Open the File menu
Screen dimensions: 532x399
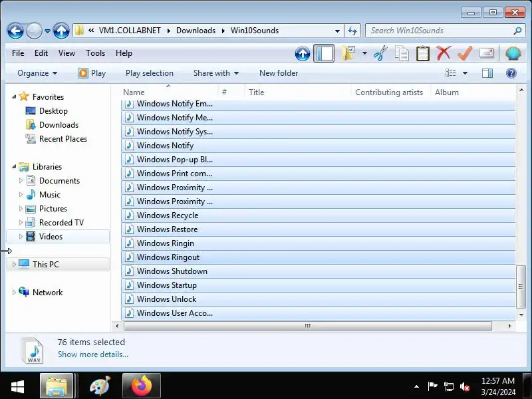coord(18,53)
